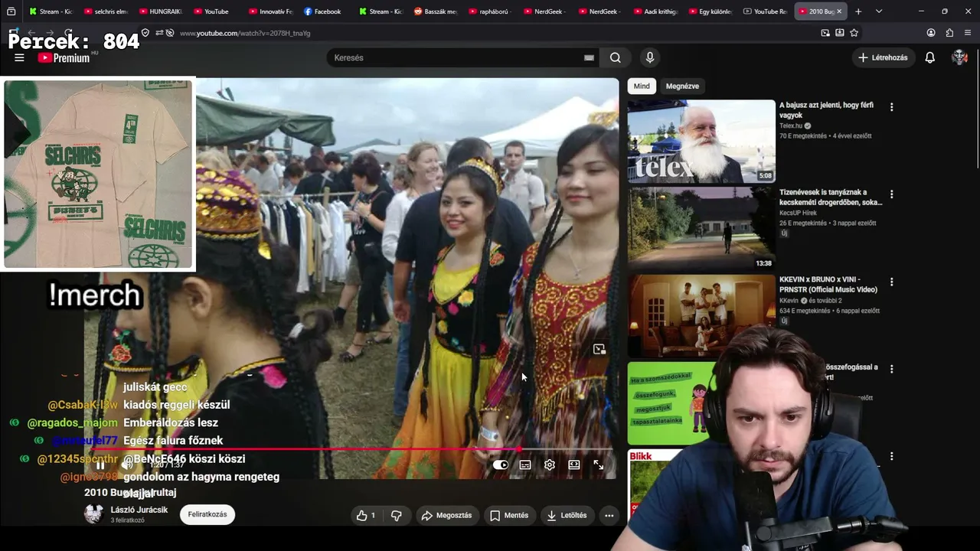Click the overlay icon on the video frame
The width and height of the screenshot is (980, 551).
click(x=599, y=350)
